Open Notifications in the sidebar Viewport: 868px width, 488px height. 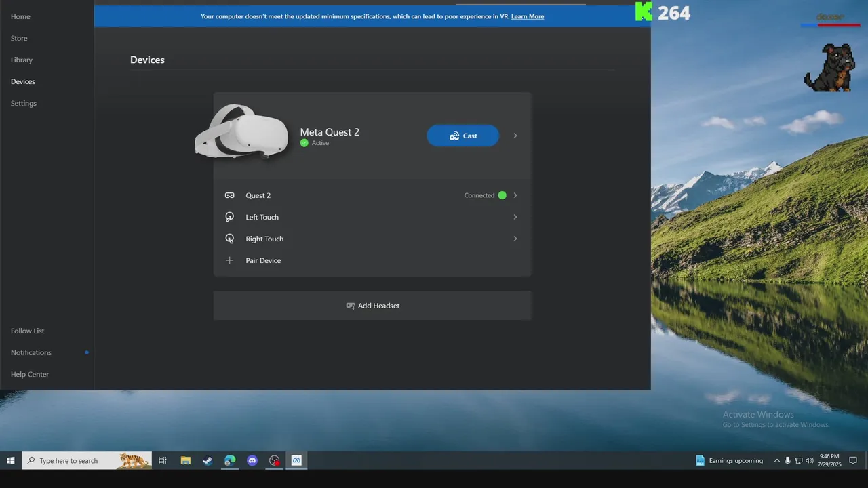[31, 352]
